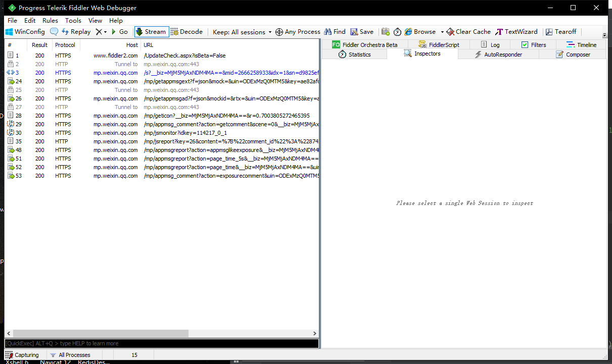Open Keep: All sessions dropdown
The width and height of the screenshot is (612, 364).
242,32
